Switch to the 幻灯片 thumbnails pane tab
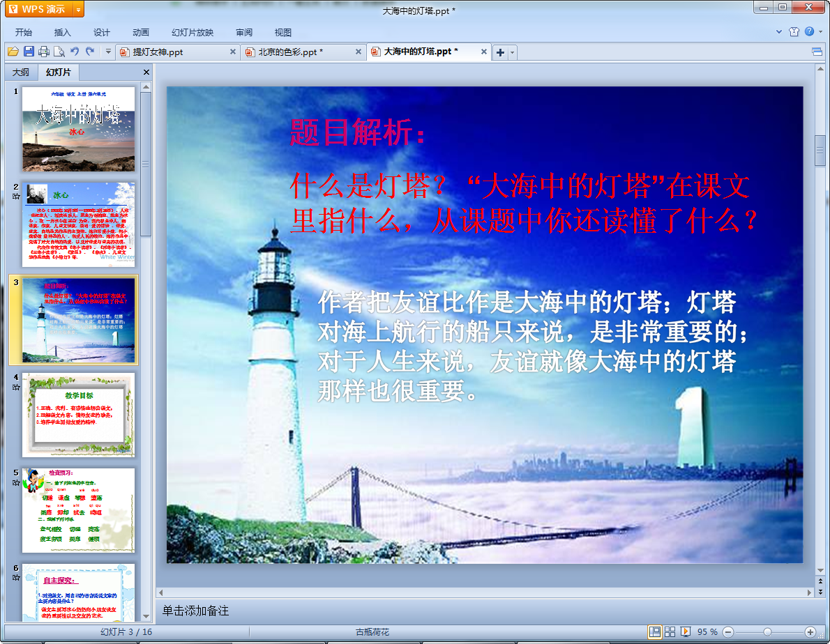This screenshot has width=830, height=644. pyautogui.click(x=58, y=72)
